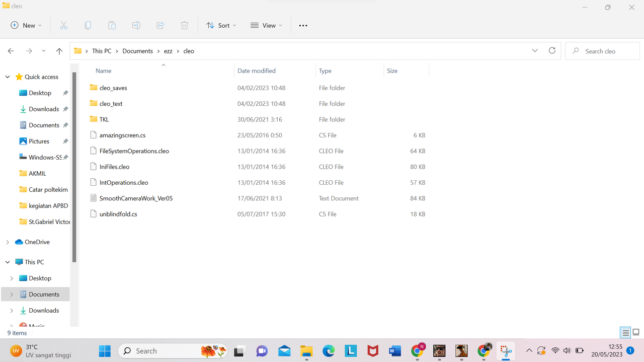The height and width of the screenshot is (362, 644).
Task: Click the navigation pane scrollbar
Action: [x=74, y=167]
